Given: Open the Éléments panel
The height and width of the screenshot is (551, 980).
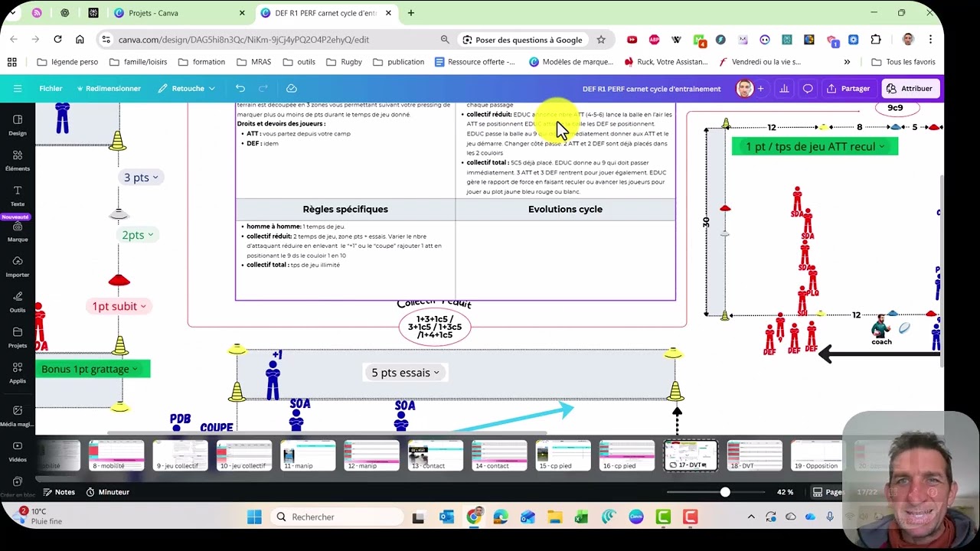Looking at the screenshot, I should pos(18,159).
